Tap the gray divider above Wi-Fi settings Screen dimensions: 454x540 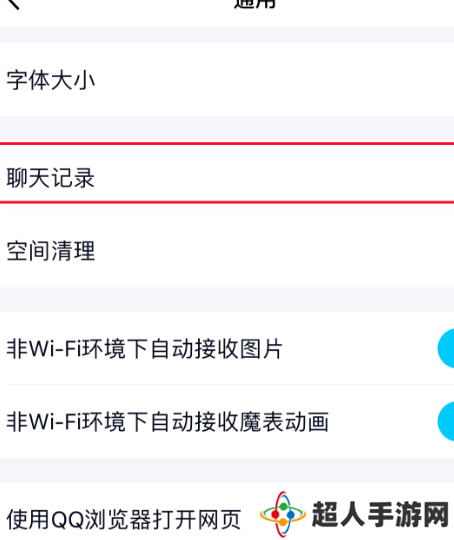click(227, 299)
